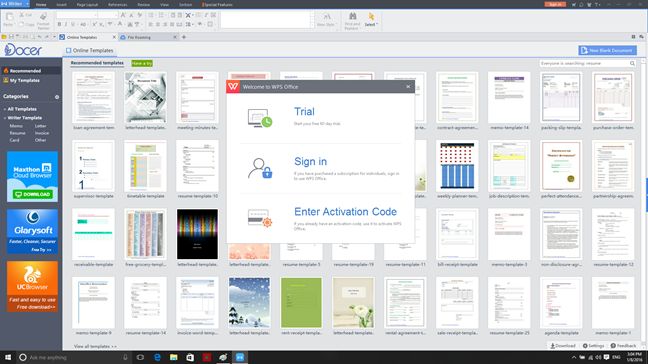
Task: Click the Maxthon Cloud Browser download ad
Action: pos(32,177)
